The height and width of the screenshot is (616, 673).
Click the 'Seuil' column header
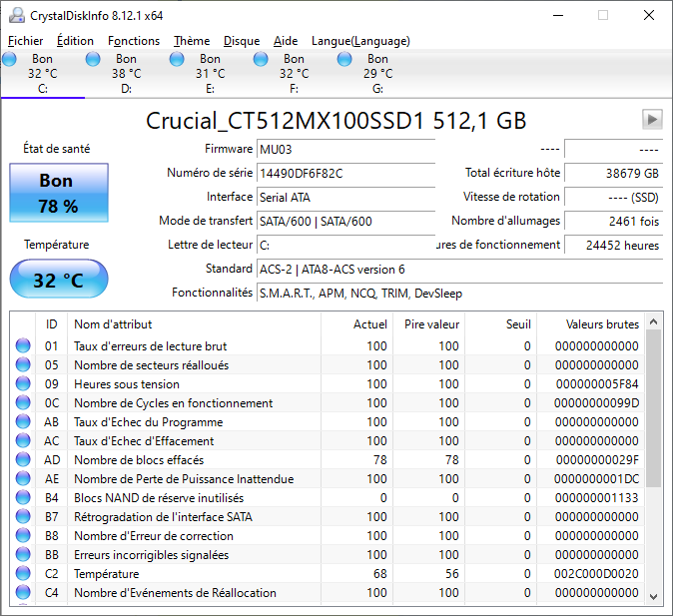click(x=501, y=324)
